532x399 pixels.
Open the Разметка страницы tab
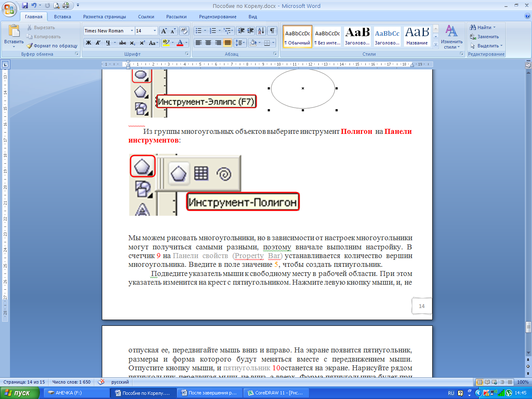(x=104, y=17)
